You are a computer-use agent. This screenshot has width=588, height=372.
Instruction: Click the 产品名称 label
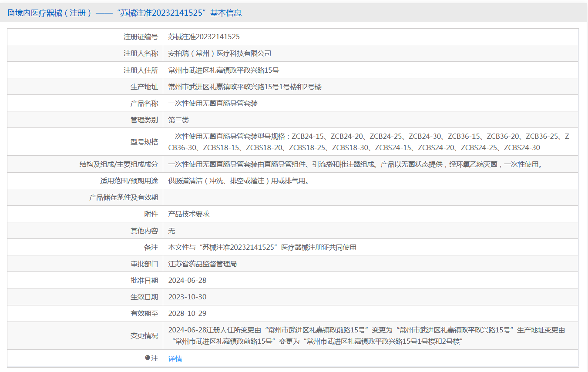click(x=144, y=103)
